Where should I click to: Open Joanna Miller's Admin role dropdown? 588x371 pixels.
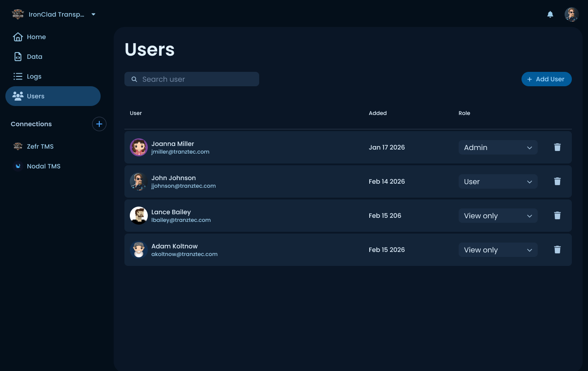point(498,147)
